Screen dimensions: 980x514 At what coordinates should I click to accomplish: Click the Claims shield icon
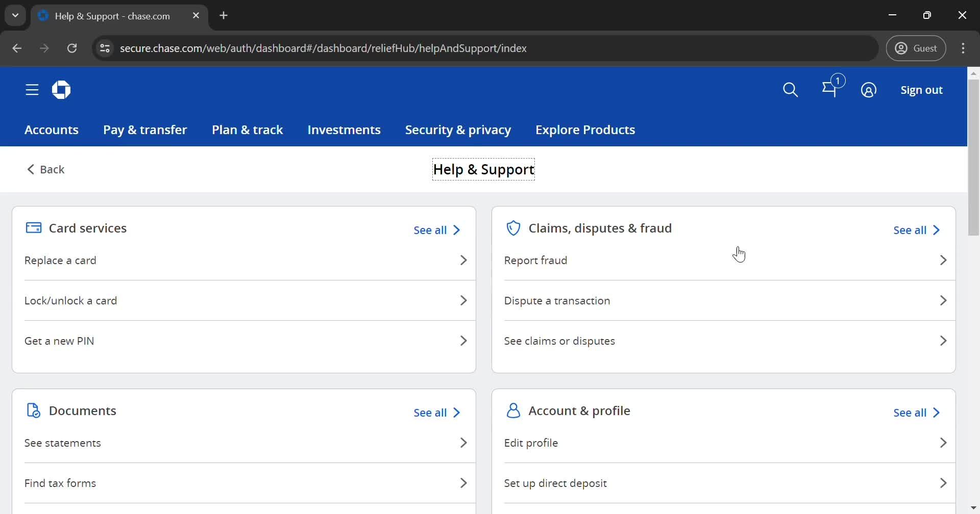513,228
